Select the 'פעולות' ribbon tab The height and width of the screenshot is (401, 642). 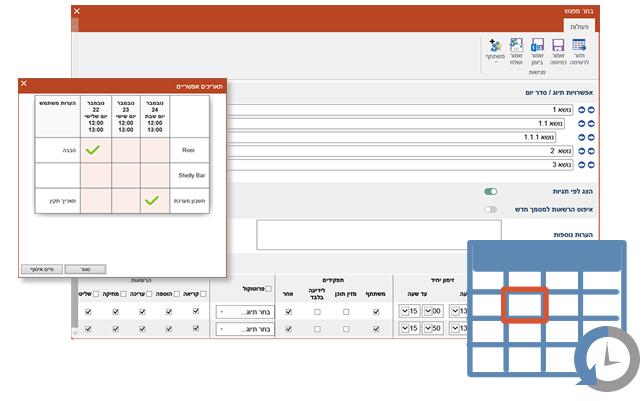point(579,27)
